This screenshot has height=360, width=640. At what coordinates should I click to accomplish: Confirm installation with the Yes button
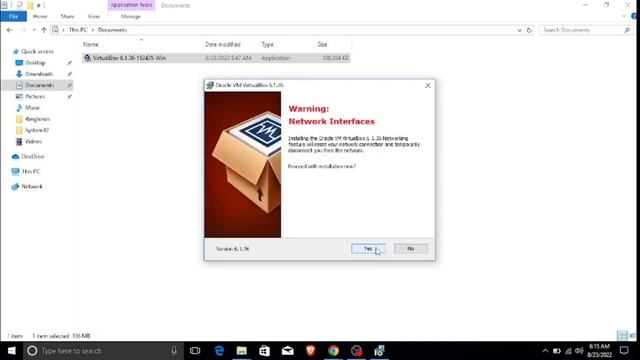pos(368,249)
